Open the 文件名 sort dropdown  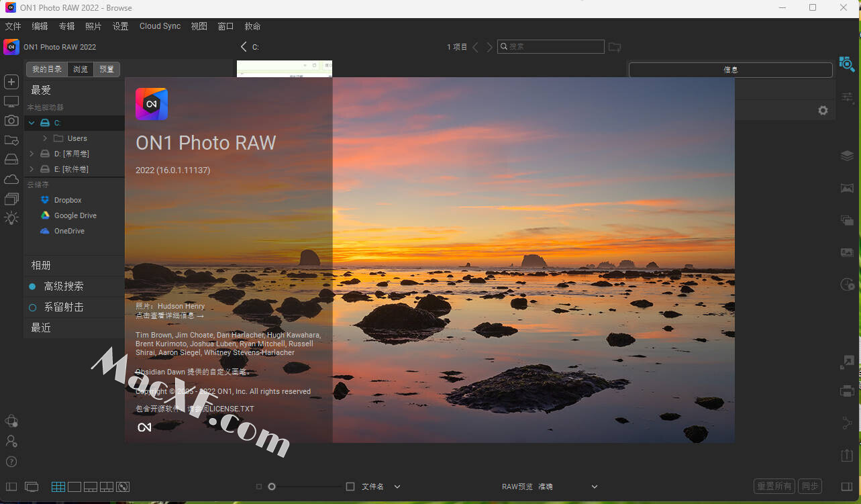tap(397, 487)
